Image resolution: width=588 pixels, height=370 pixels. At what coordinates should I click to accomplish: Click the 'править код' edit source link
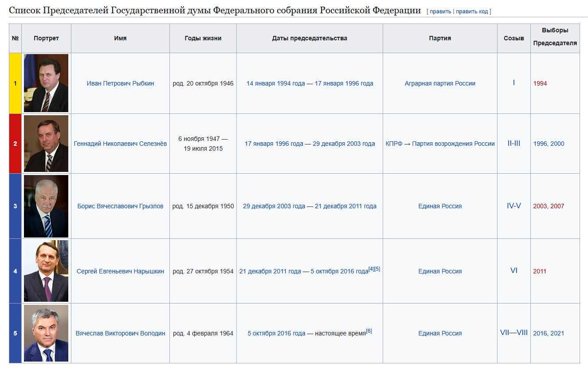[472, 12]
